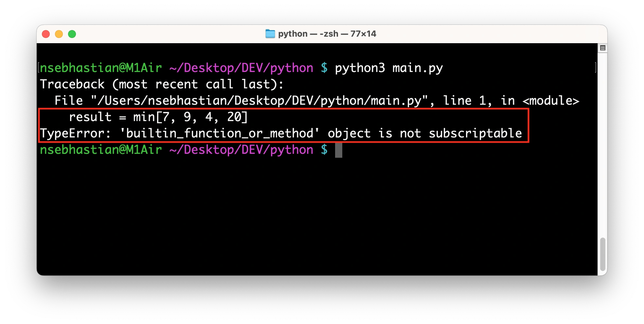Select the word subscriptable in the error
The height and width of the screenshot is (324, 644).
pyautogui.click(x=474, y=133)
